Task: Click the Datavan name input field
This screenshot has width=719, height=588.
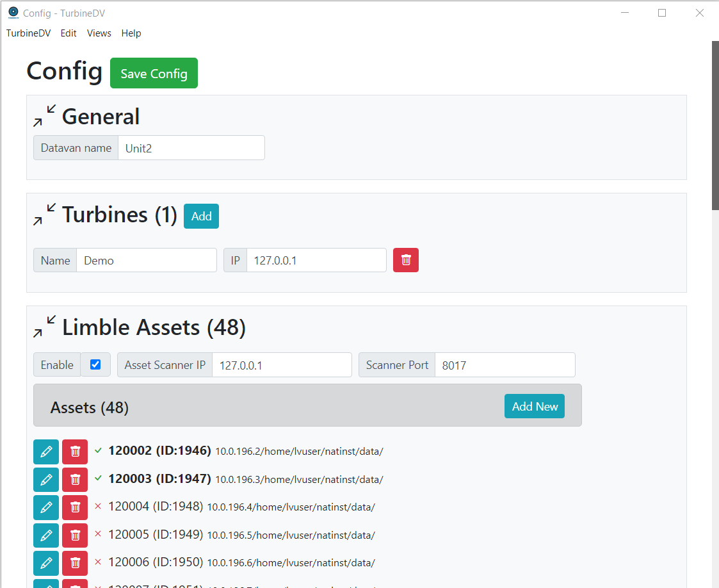Action: click(191, 148)
